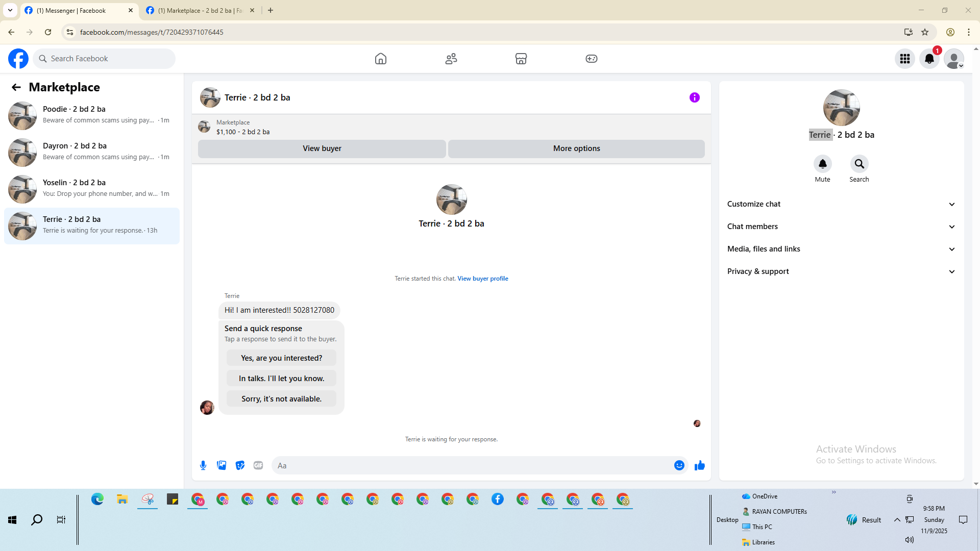
Task: Send a voice clip with microphone icon
Action: pos(203,465)
